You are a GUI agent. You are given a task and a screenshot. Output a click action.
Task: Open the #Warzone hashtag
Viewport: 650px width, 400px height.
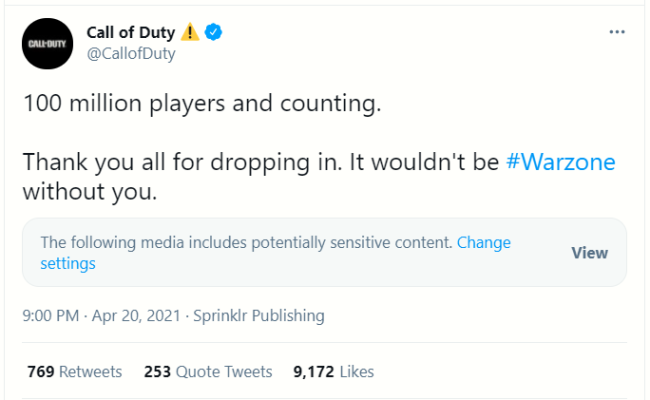[x=560, y=162]
